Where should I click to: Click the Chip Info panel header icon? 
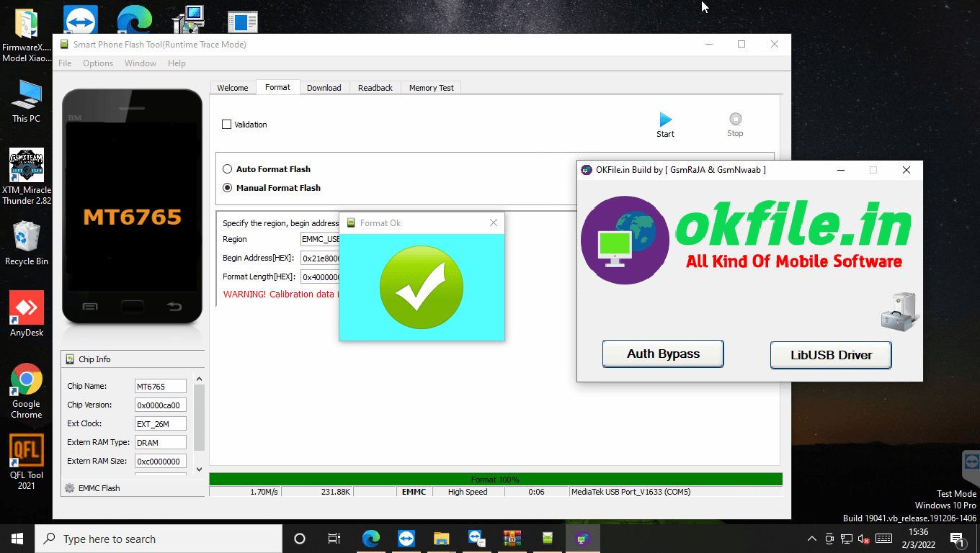point(70,359)
